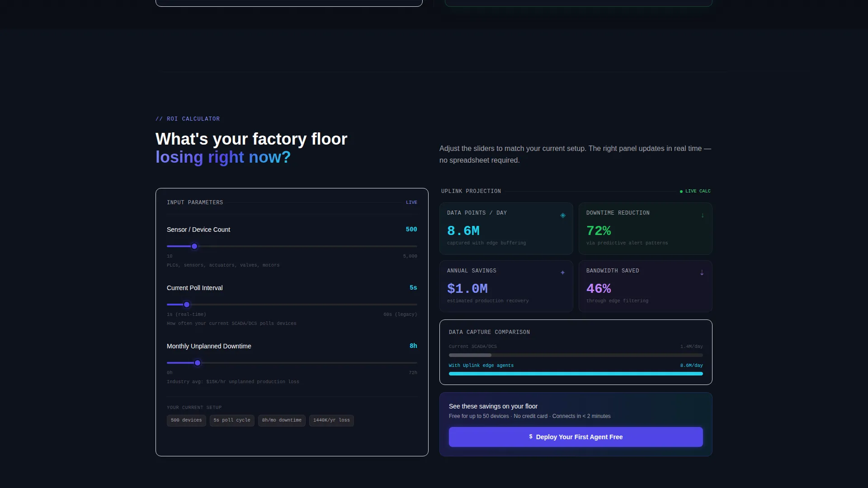The width and height of the screenshot is (868, 488).
Task: Click the 72% downtime reduction value
Action: click(x=599, y=231)
